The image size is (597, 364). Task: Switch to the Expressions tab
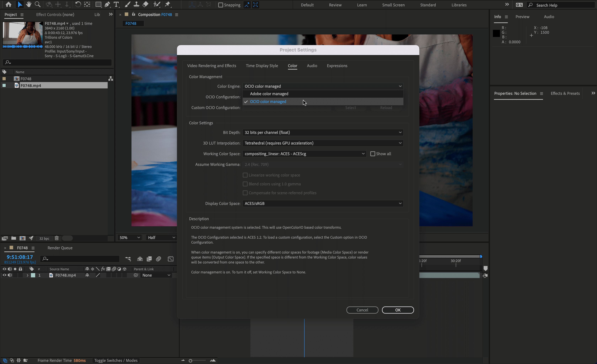pos(337,66)
